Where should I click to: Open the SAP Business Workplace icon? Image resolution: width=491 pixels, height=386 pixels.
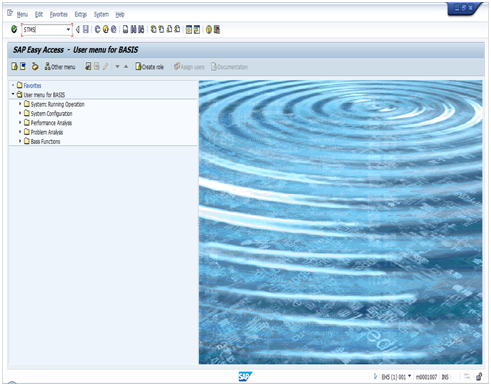coord(35,66)
